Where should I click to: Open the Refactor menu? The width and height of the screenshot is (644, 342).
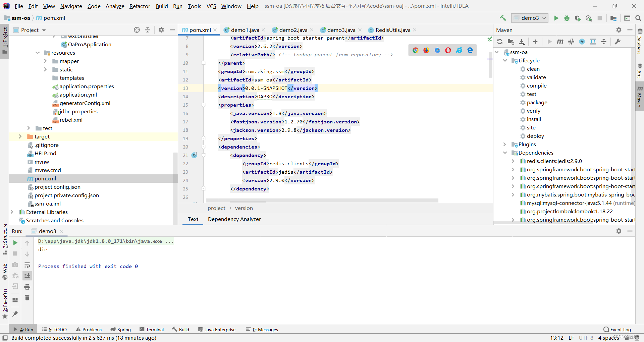point(140,6)
